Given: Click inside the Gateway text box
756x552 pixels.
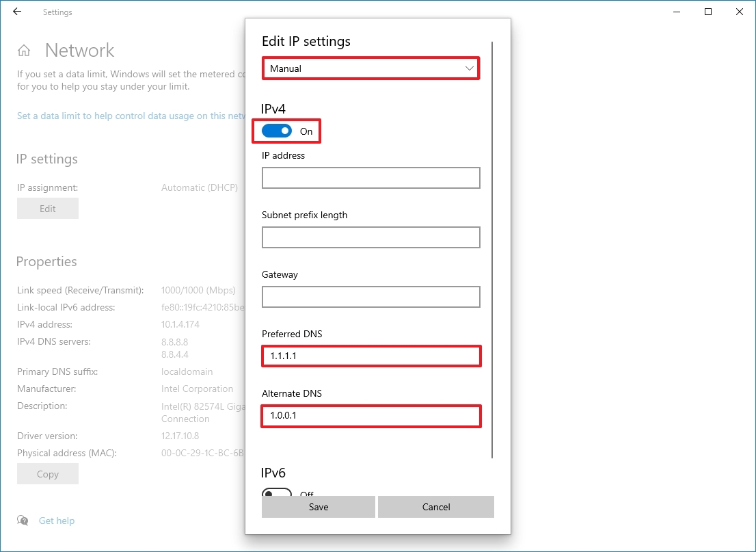Looking at the screenshot, I should click(370, 297).
